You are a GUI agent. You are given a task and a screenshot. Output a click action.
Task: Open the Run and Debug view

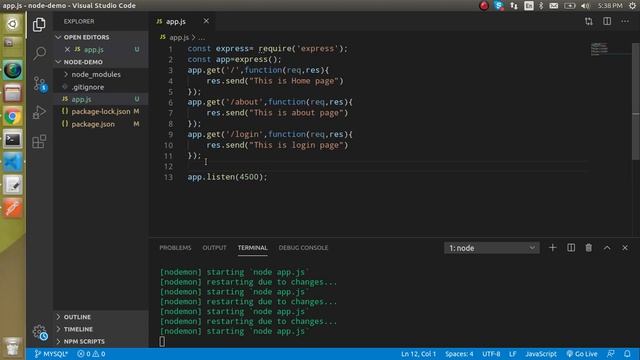(x=39, y=112)
